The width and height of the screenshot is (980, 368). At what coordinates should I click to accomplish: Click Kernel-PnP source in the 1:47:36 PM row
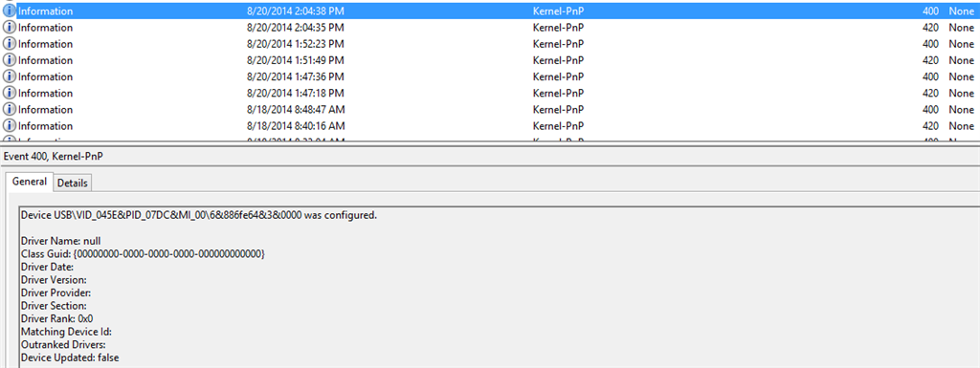(x=558, y=76)
